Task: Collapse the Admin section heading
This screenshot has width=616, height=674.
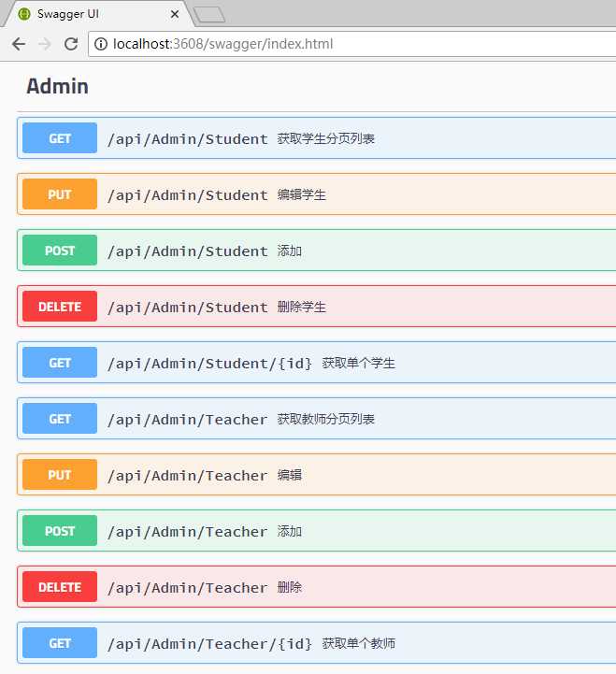Action: point(58,86)
